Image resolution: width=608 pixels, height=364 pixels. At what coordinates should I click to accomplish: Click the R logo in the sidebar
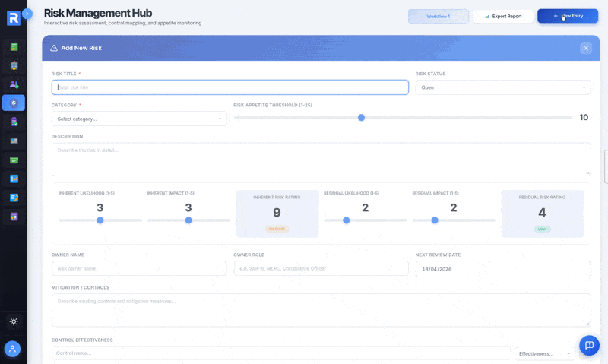(14, 17)
